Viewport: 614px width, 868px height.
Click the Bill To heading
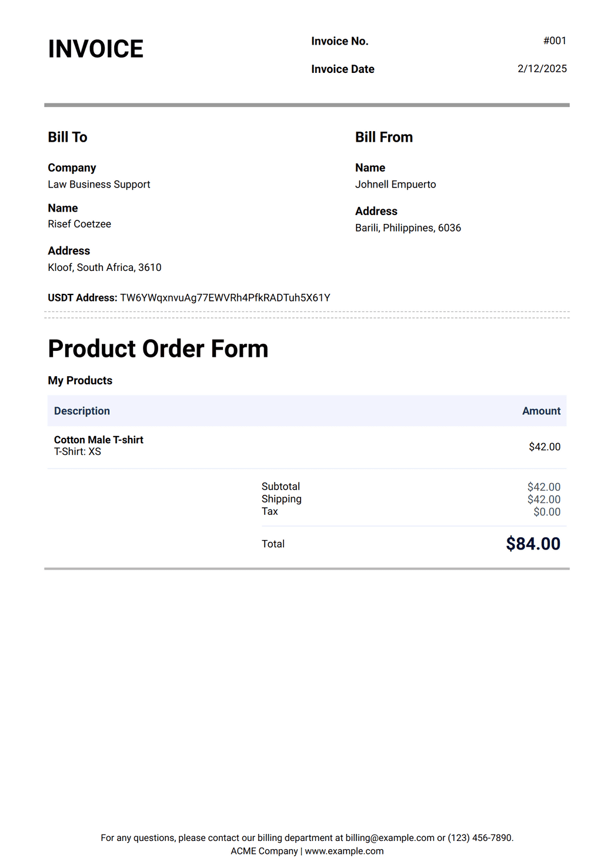point(68,138)
